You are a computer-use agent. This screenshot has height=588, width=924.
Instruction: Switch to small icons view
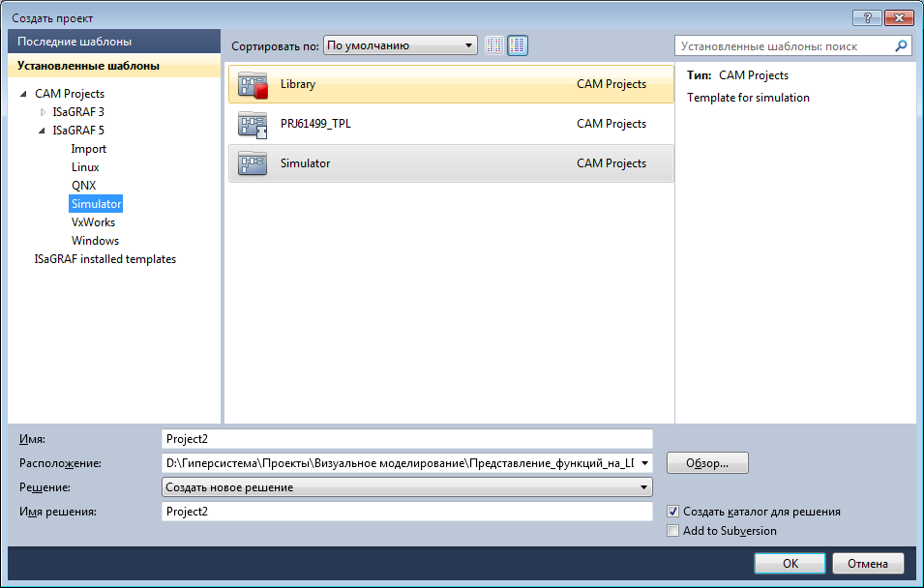(493, 45)
